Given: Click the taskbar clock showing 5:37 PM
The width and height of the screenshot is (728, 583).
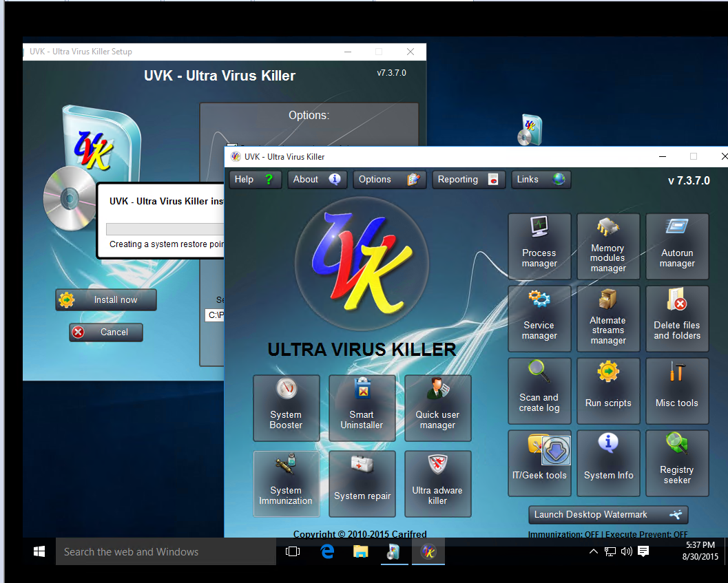Looking at the screenshot, I should point(700,551).
